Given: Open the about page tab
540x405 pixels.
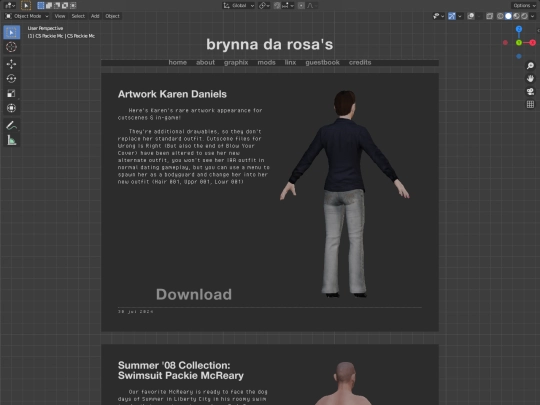Looking at the screenshot, I should [205, 62].
